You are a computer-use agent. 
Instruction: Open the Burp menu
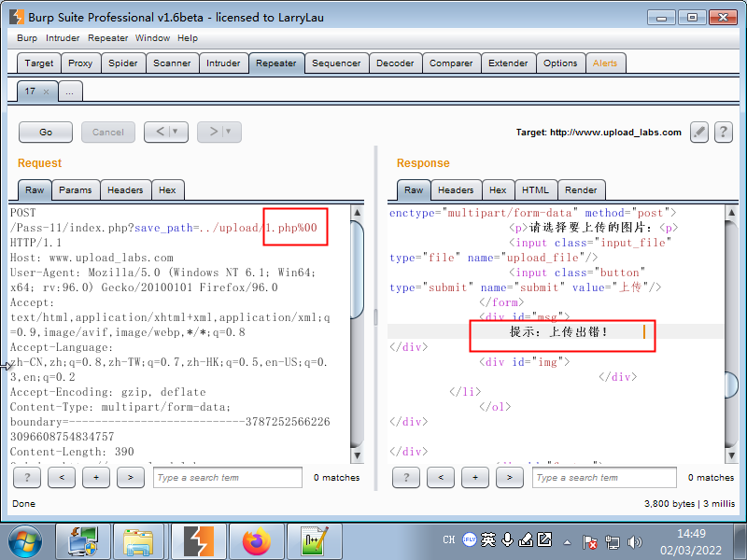(x=27, y=38)
